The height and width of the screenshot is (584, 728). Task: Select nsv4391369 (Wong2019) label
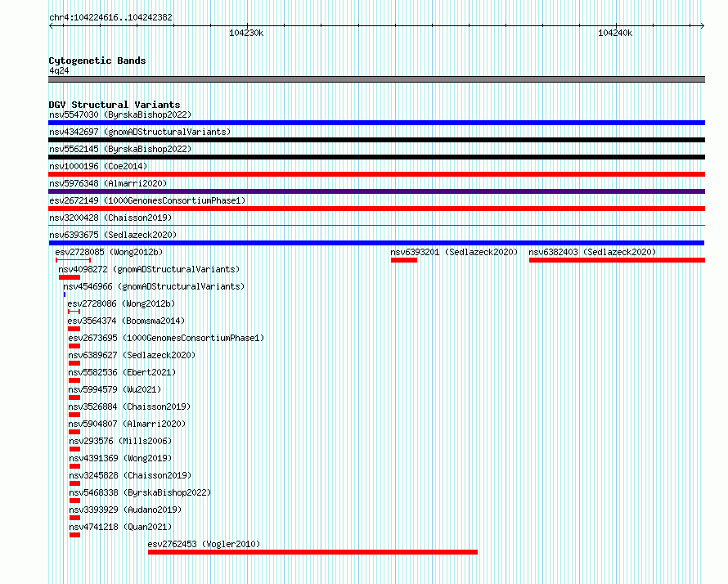[x=120, y=458]
